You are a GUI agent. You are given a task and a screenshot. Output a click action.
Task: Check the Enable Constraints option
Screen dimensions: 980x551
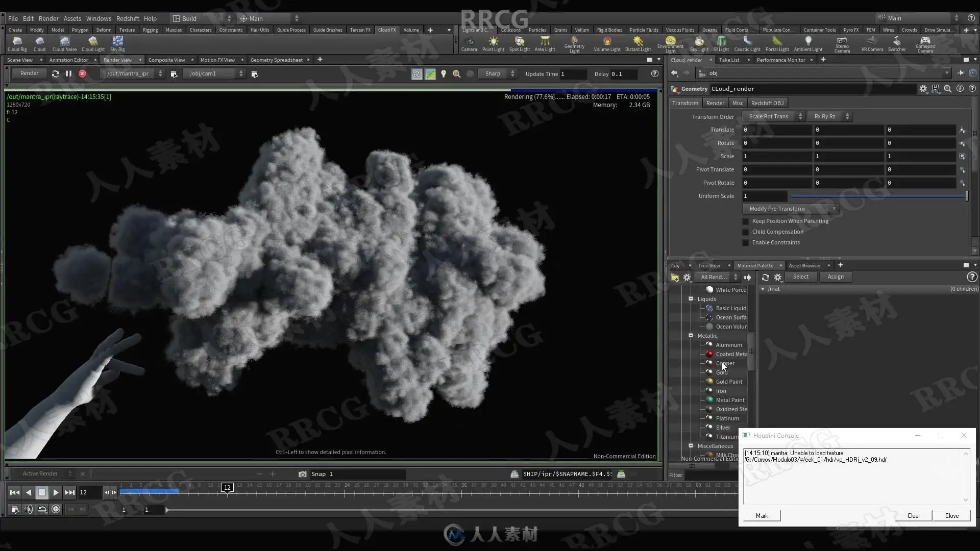[x=745, y=243]
